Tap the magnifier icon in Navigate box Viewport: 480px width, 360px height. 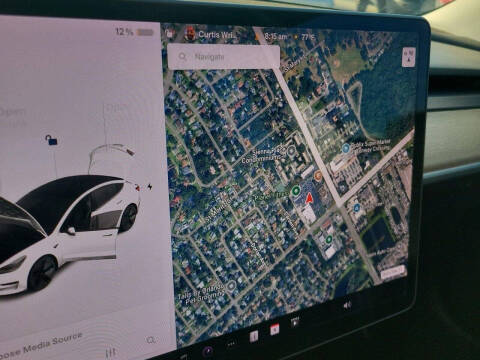pyautogui.click(x=182, y=57)
